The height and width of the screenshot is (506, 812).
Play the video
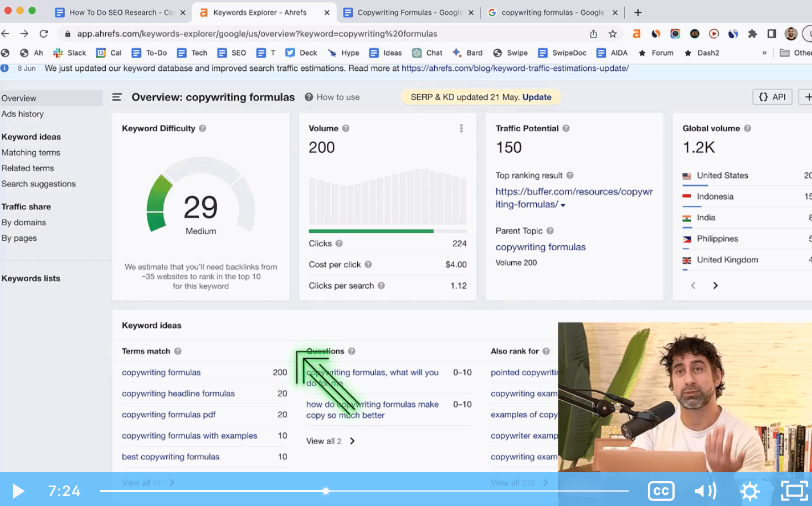tap(18, 491)
